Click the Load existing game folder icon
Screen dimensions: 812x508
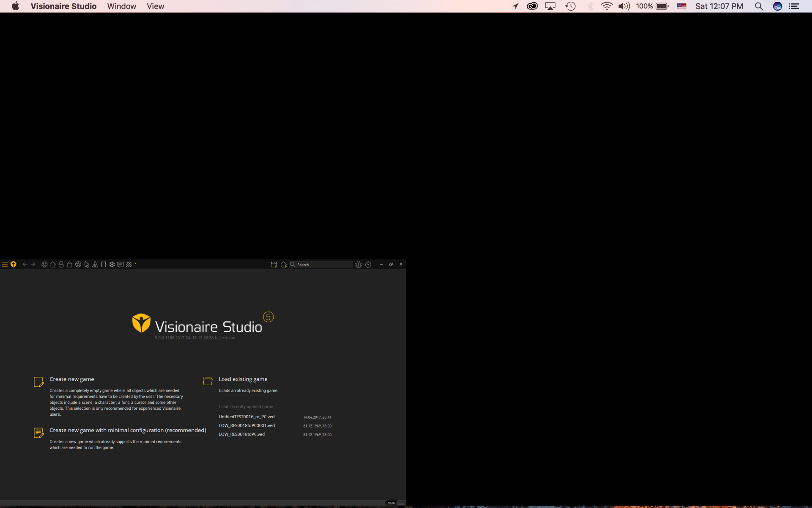coord(208,381)
